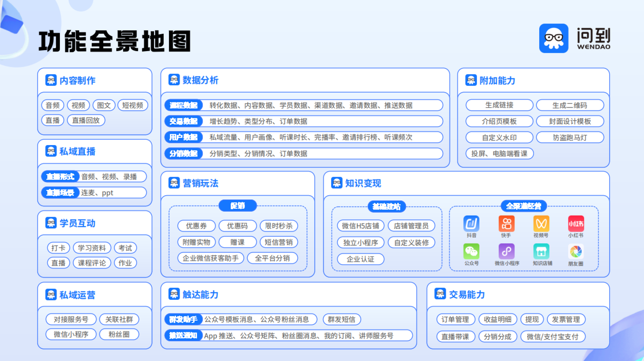Click the 连麦、ppt text
Screen dimensions: 644x361
click(97, 193)
